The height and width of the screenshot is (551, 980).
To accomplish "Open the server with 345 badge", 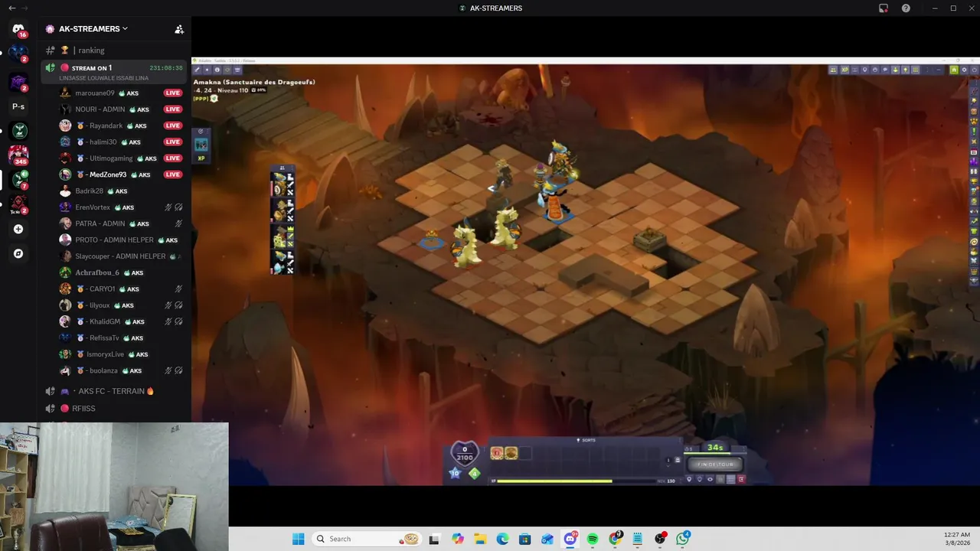I will pyautogui.click(x=18, y=155).
